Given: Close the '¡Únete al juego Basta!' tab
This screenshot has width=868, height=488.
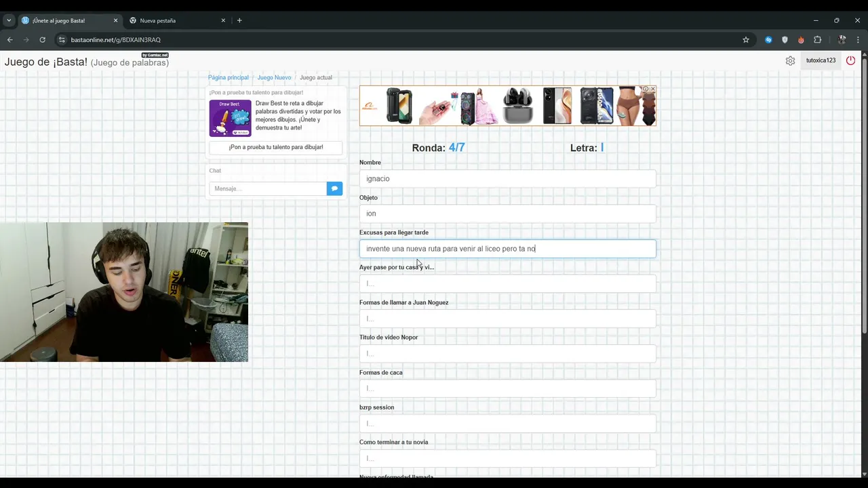Looking at the screenshot, I should tap(115, 20).
